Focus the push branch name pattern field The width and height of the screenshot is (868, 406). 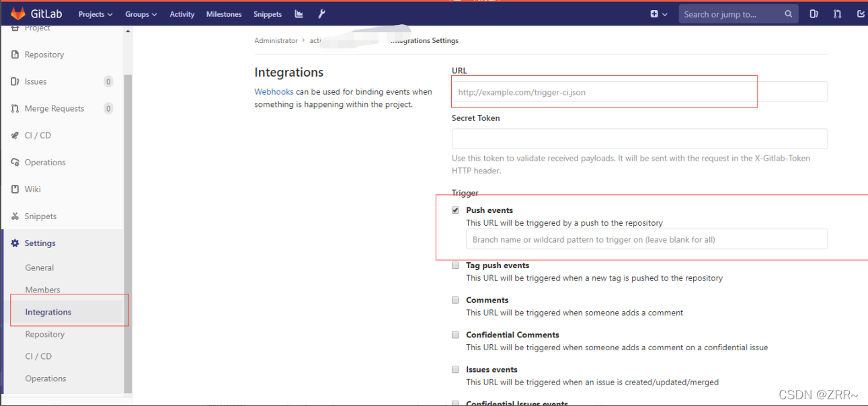click(647, 239)
